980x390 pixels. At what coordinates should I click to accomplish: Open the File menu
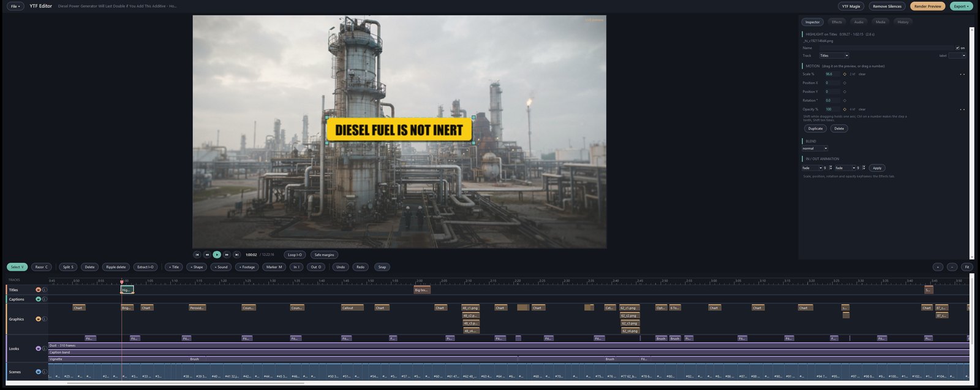pos(15,6)
